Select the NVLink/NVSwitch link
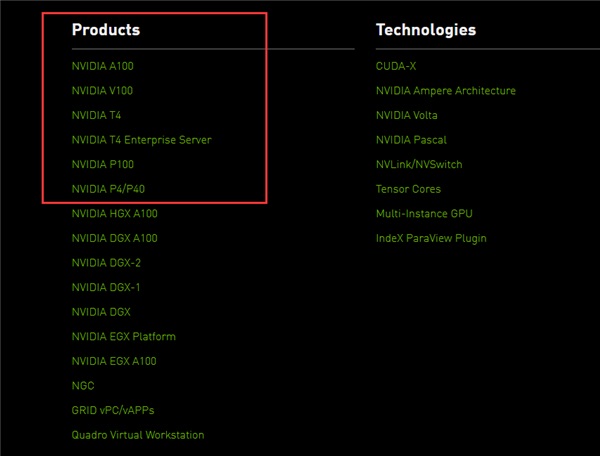The image size is (600, 456). (x=419, y=164)
